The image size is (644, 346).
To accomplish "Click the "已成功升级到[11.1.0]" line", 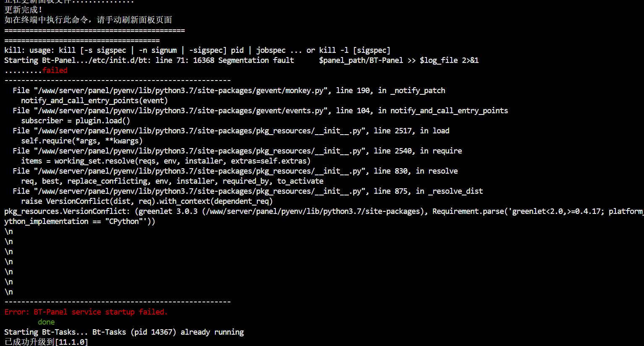I will (x=46, y=342).
